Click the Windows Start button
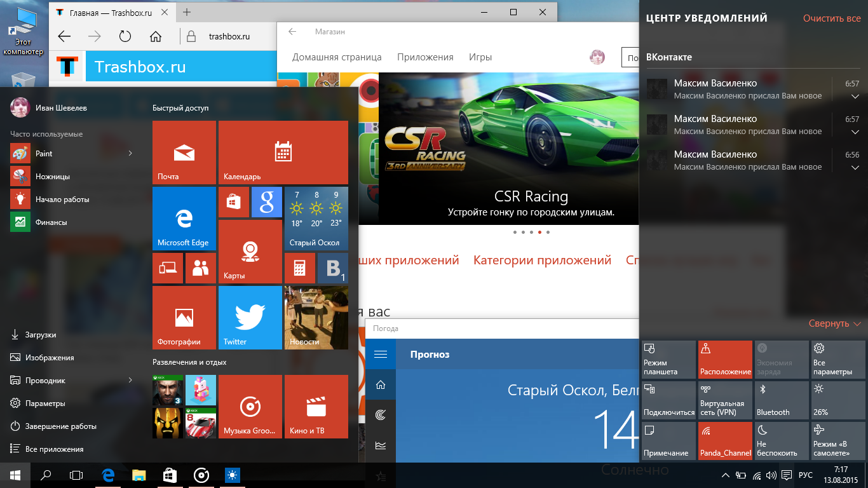 (x=15, y=475)
